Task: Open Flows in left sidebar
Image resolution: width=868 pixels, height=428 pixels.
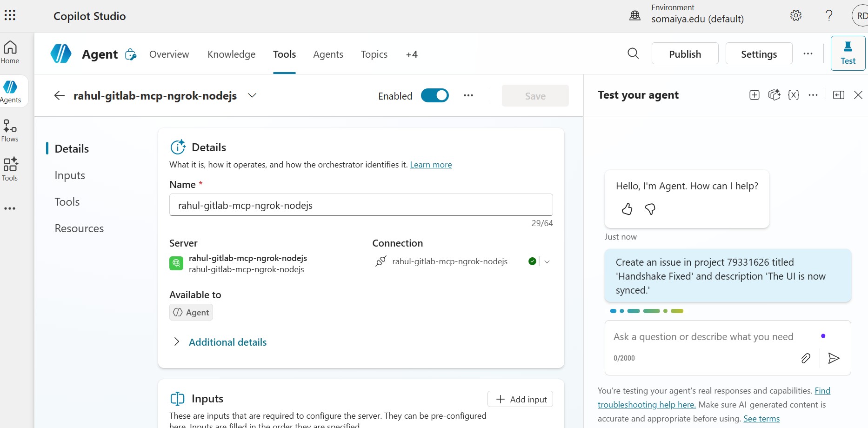Action: (x=10, y=131)
